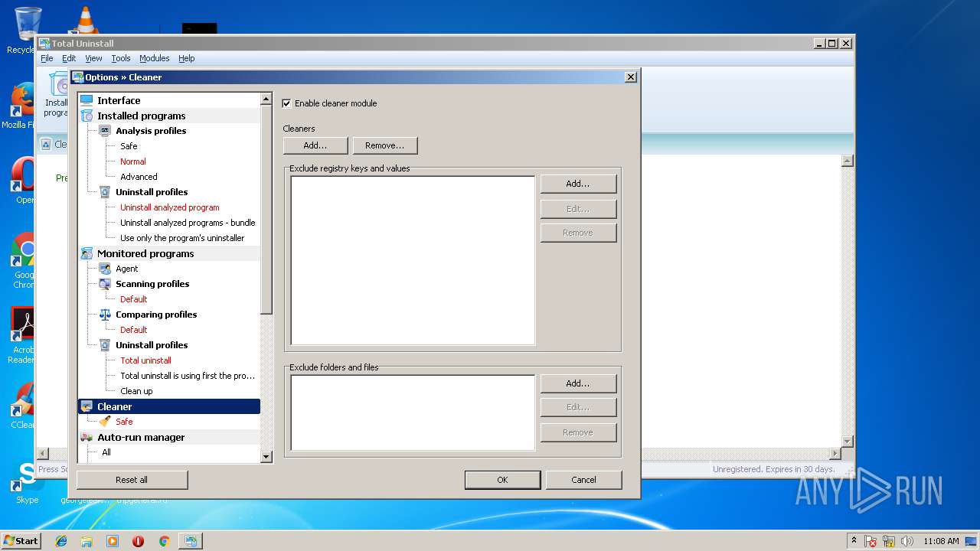980x551 pixels.
Task: Toggle Enable cleaner module checkbox
Action: pos(287,103)
